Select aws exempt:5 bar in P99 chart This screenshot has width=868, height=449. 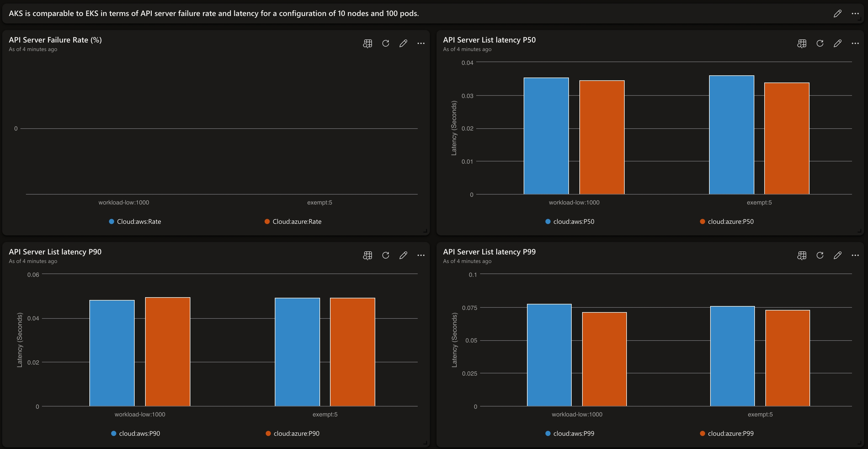tap(733, 356)
